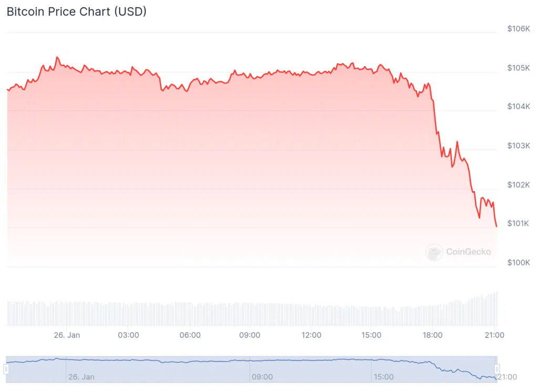The width and height of the screenshot is (538, 392).
Task: Click the $100K y-axis label
Action: (x=519, y=262)
